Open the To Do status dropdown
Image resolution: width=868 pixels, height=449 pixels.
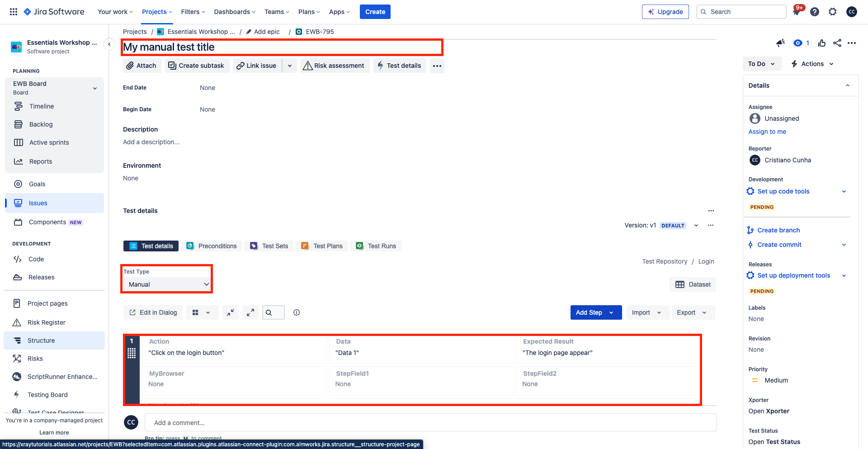coord(761,64)
